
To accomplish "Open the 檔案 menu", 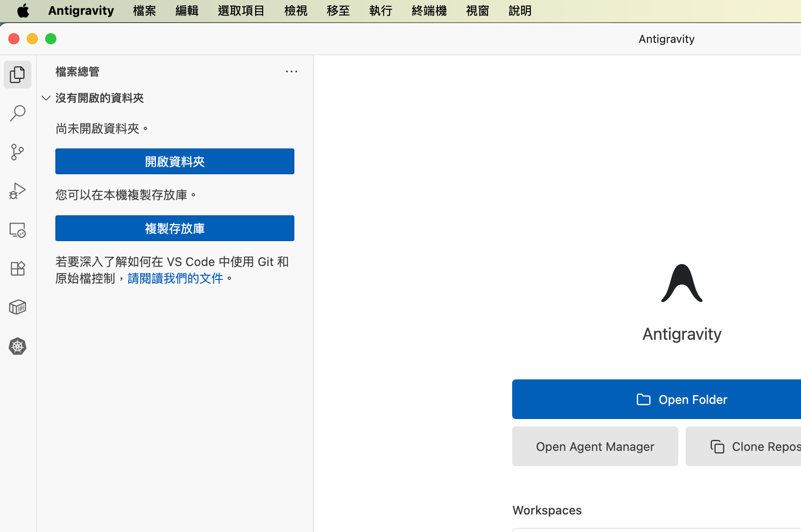I will 144,11.
